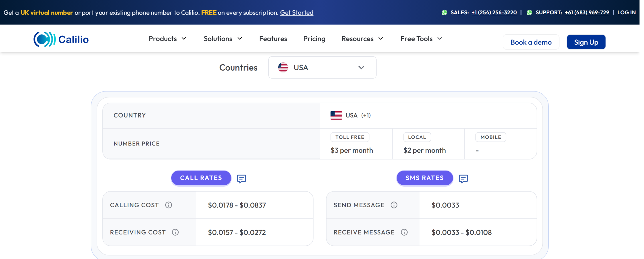Click the LOCAL number type tag
The width and height of the screenshot is (644, 259).
pos(417,137)
